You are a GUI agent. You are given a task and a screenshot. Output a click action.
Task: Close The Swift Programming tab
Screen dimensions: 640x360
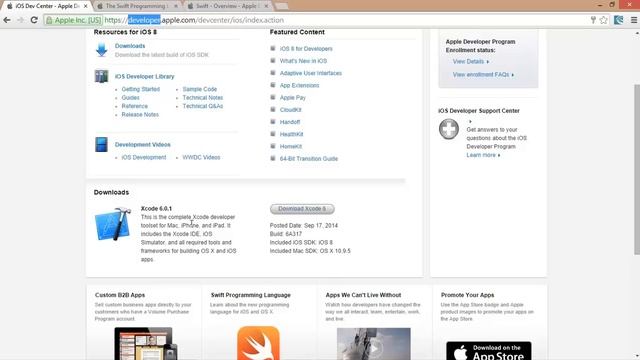click(176, 6)
